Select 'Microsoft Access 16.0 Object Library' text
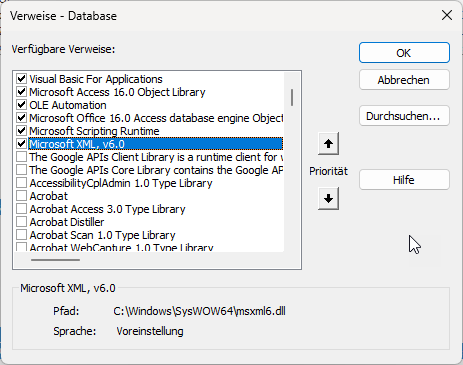The width and height of the screenshot is (463, 365). pyautogui.click(x=117, y=92)
